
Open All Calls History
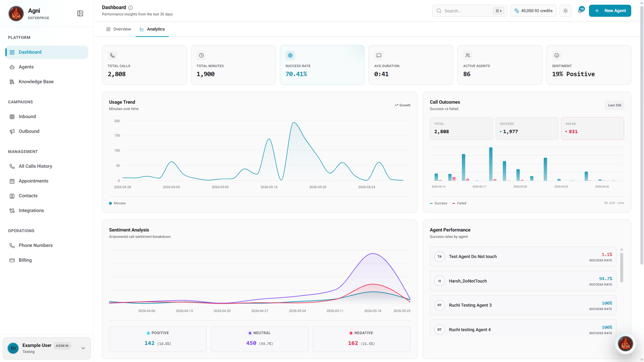47,166
